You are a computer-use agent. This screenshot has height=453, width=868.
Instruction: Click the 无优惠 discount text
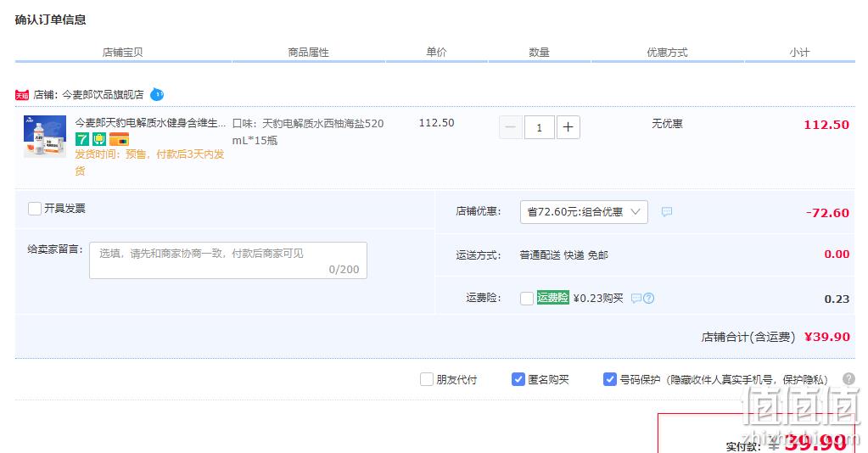pyautogui.click(x=667, y=124)
